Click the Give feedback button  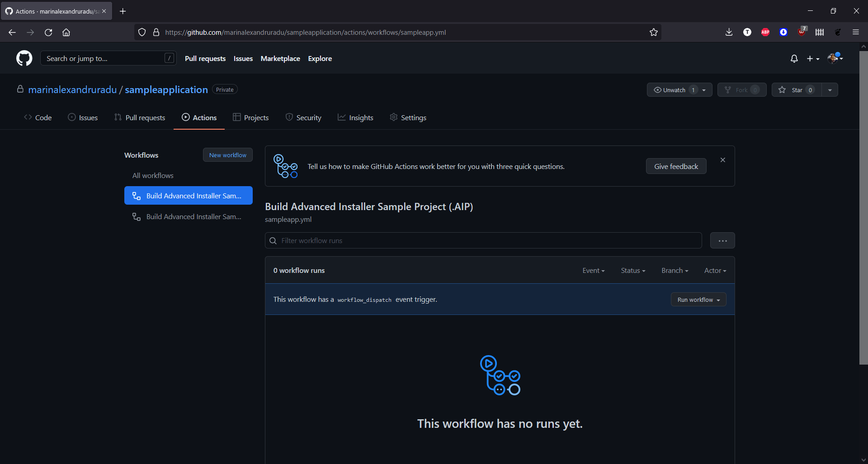pos(676,166)
